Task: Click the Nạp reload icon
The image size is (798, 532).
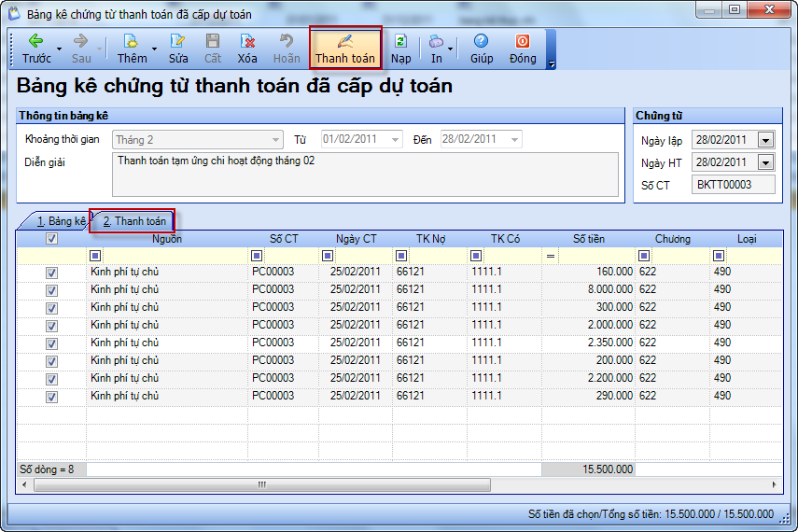Action: click(400, 42)
